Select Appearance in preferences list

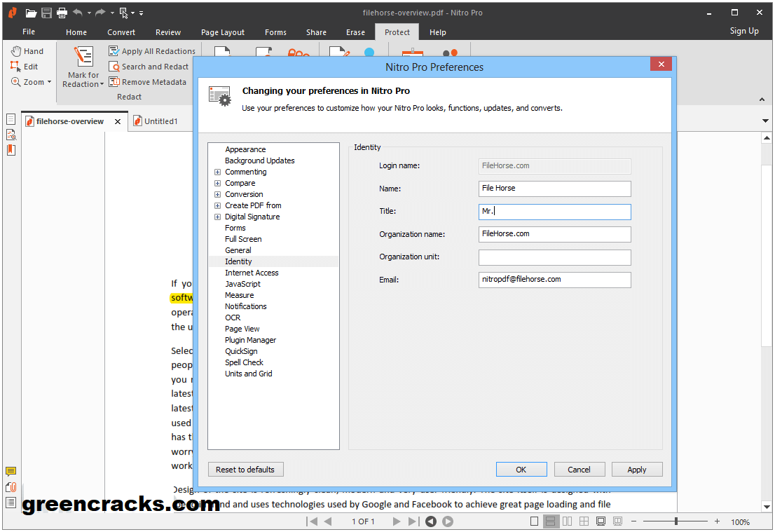[x=245, y=149]
